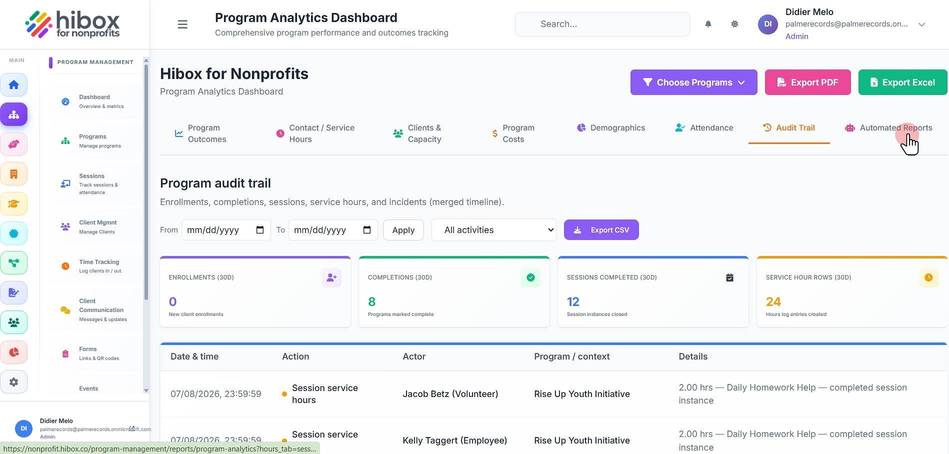Select the purple program management sidebar icon
The image size is (949, 454).
[14, 114]
